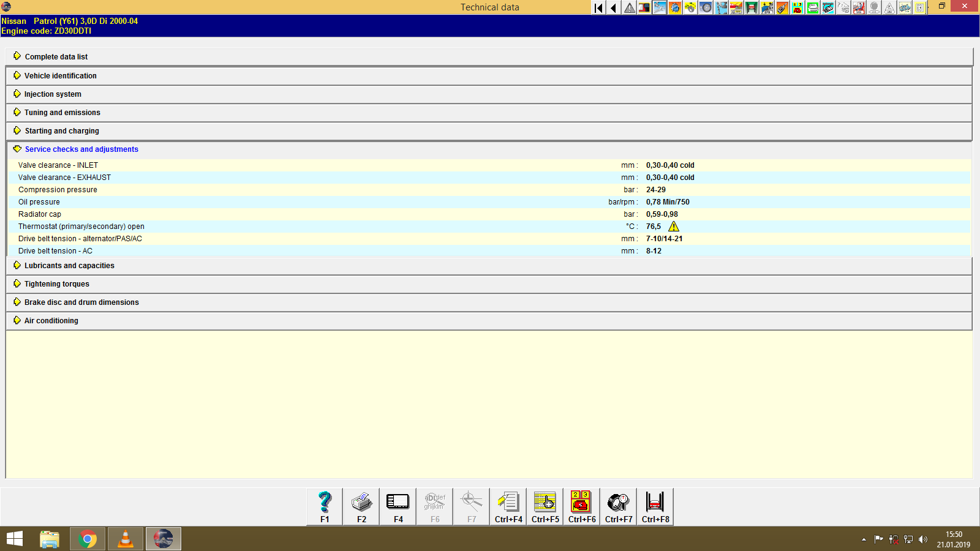980x551 pixels.
Task: Collapse the Service checks and adjustments section
Action: pyautogui.click(x=81, y=149)
